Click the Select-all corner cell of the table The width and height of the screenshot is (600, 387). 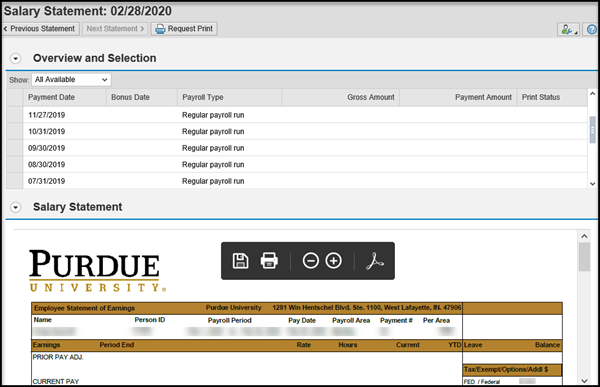15,97
